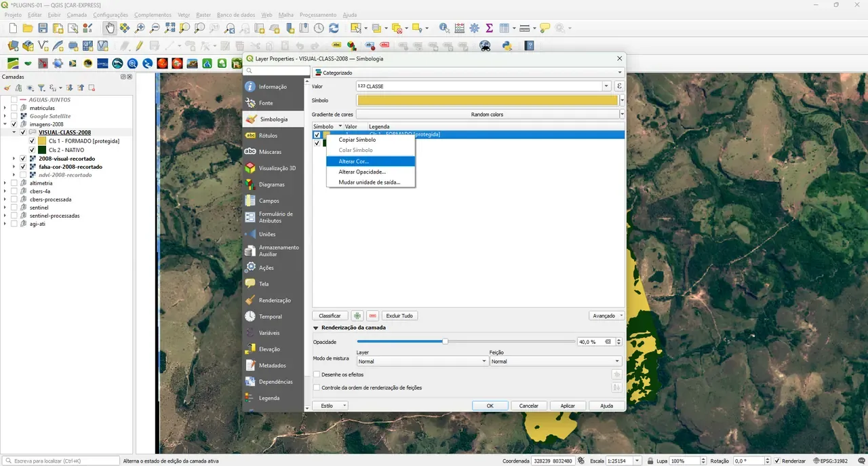
Task: Expand the altimetria group in layer tree
Action: click(x=5, y=183)
